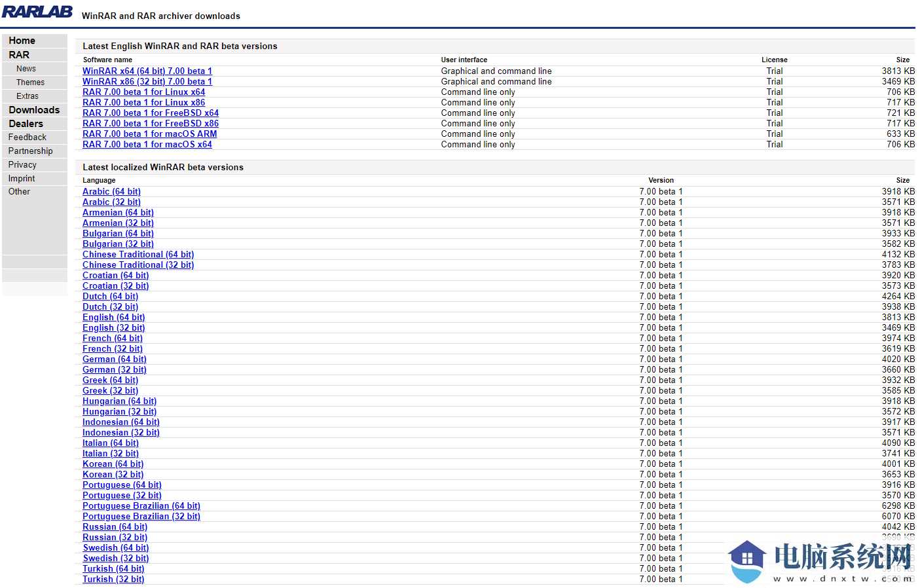Download RAR 7.00 beta 1 for macOS x64
920x588 pixels.
coord(147,145)
